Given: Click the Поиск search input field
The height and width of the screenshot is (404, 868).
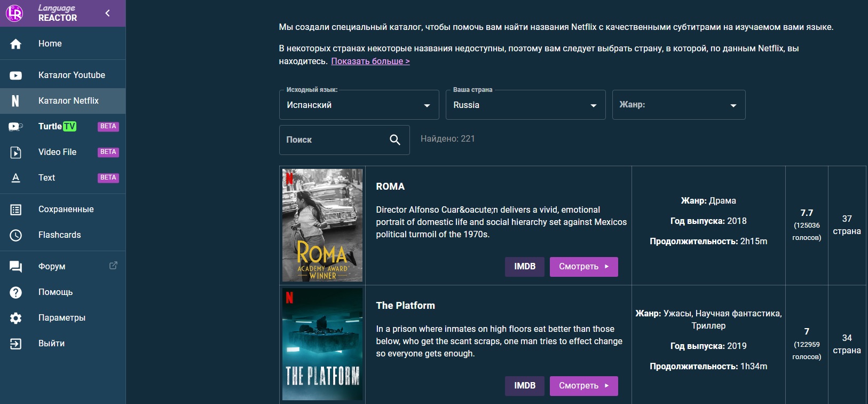Looking at the screenshot, I should click(x=344, y=140).
